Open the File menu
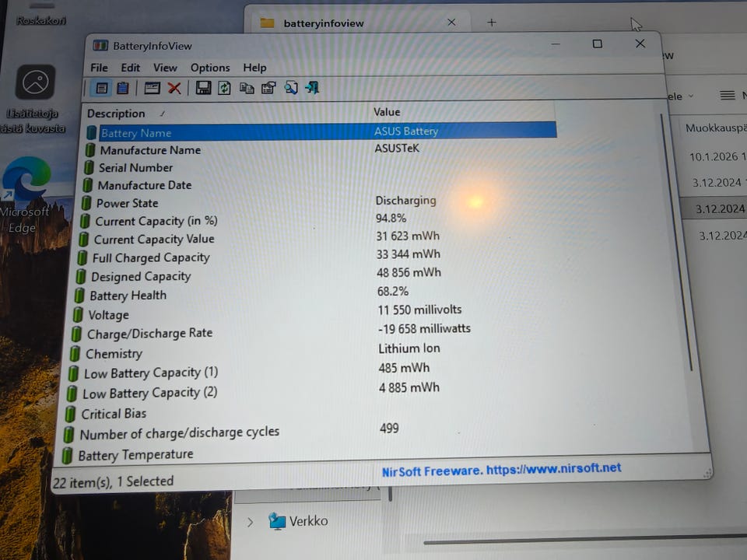 coord(99,68)
